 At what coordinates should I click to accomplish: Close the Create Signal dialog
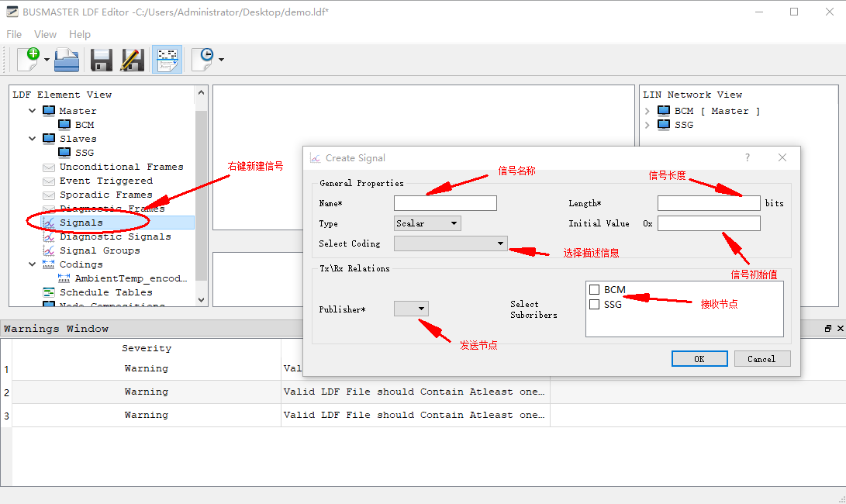coord(782,157)
